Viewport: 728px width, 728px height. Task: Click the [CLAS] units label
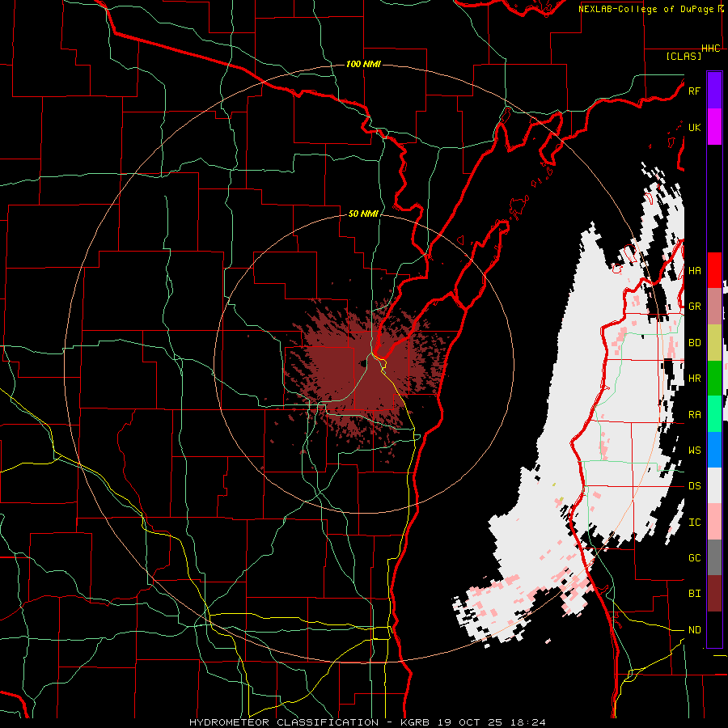684,56
